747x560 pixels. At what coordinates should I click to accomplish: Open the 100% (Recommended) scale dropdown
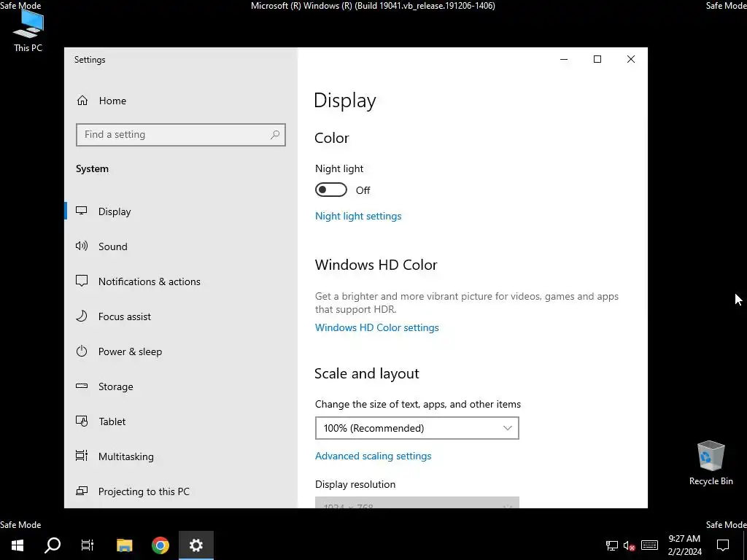tap(417, 428)
